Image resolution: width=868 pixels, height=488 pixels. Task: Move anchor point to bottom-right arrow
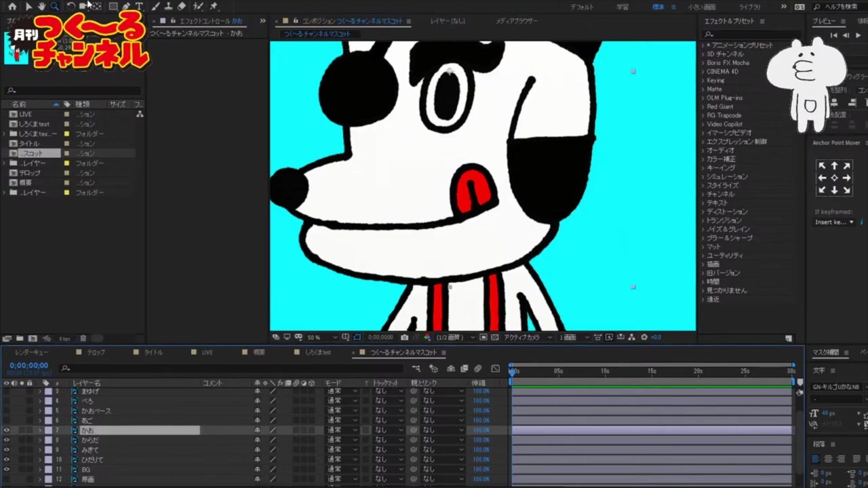tap(846, 190)
